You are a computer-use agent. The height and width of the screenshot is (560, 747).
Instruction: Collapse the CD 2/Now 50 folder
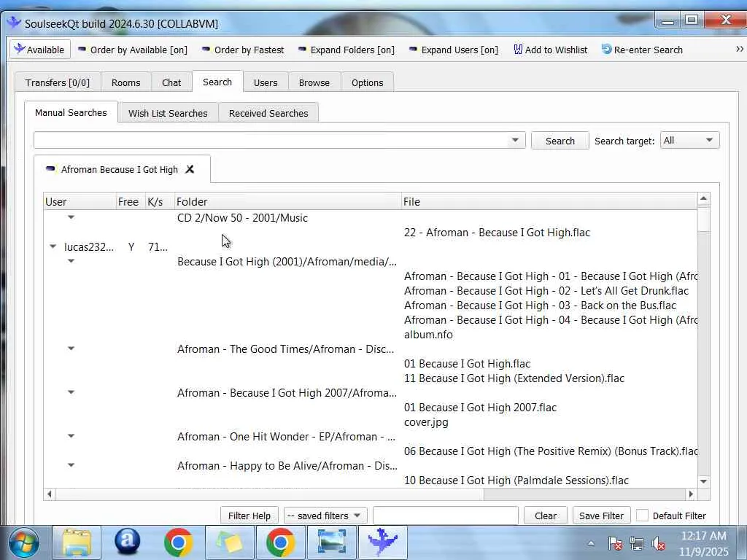[71, 217]
